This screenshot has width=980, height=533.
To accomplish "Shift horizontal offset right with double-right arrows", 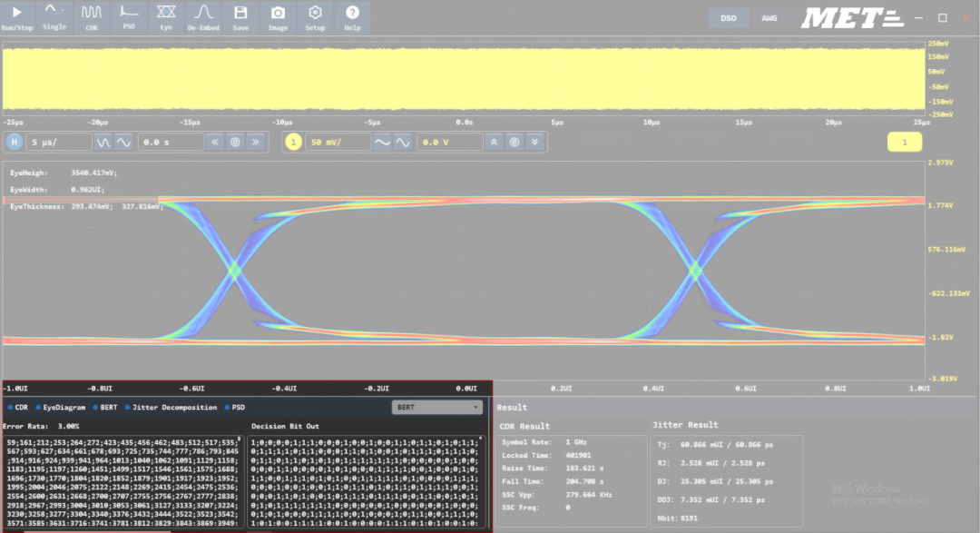I will pos(256,142).
